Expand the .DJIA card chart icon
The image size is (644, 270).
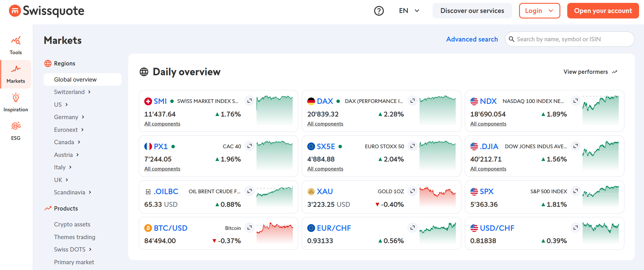[576, 146]
